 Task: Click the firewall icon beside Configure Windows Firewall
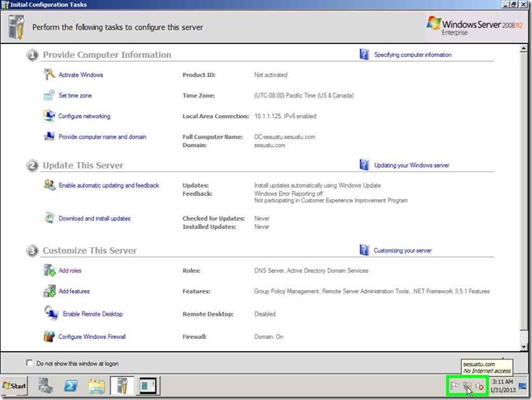[50, 336]
